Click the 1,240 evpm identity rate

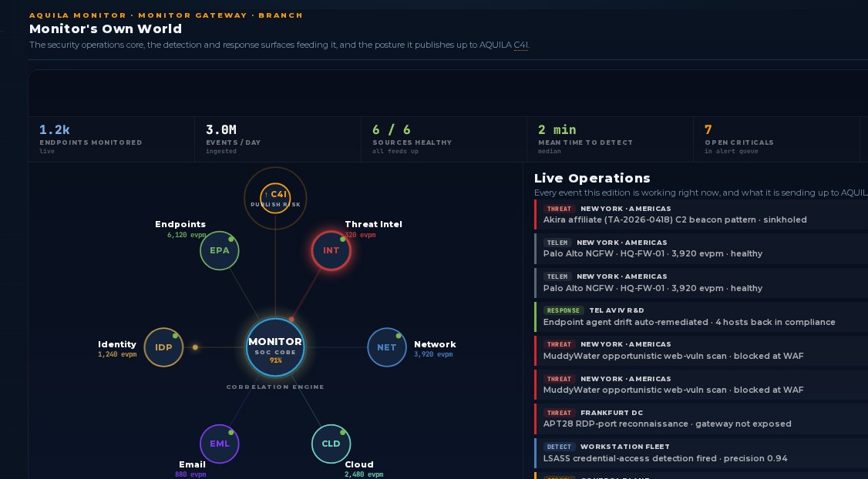117,354
